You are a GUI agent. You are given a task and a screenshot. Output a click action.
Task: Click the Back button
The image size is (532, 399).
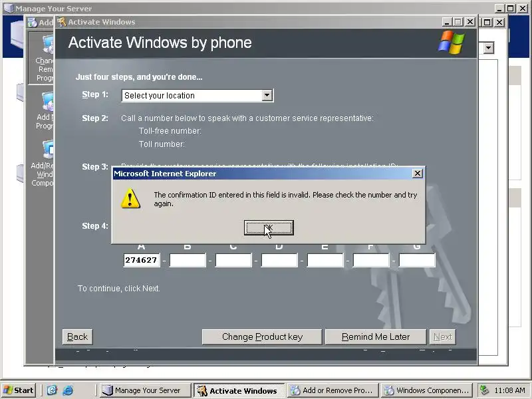pyautogui.click(x=77, y=336)
